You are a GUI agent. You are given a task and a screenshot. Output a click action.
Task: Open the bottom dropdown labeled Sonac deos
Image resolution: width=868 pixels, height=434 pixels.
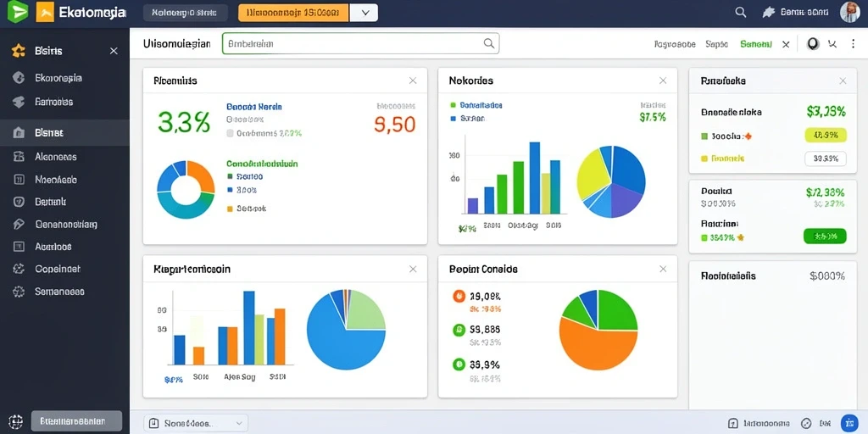pyautogui.click(x=196, y=423)
